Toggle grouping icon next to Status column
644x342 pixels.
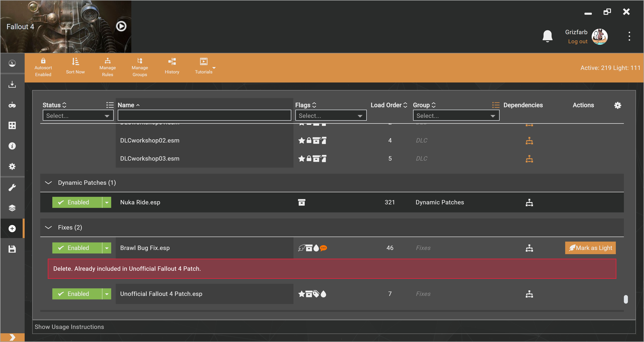coord(110,105)
